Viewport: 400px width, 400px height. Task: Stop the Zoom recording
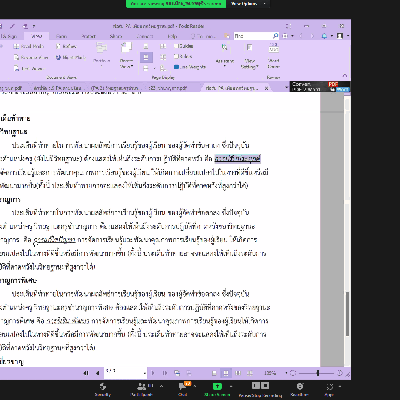tap(265, 386)
